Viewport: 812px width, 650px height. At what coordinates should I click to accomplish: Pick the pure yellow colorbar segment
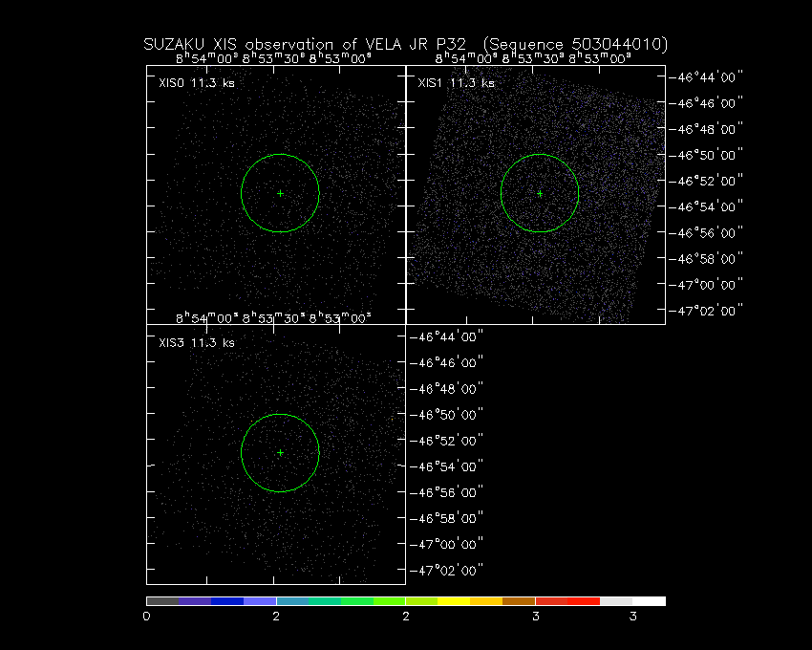pyautogui.click(x=454, y=601)
